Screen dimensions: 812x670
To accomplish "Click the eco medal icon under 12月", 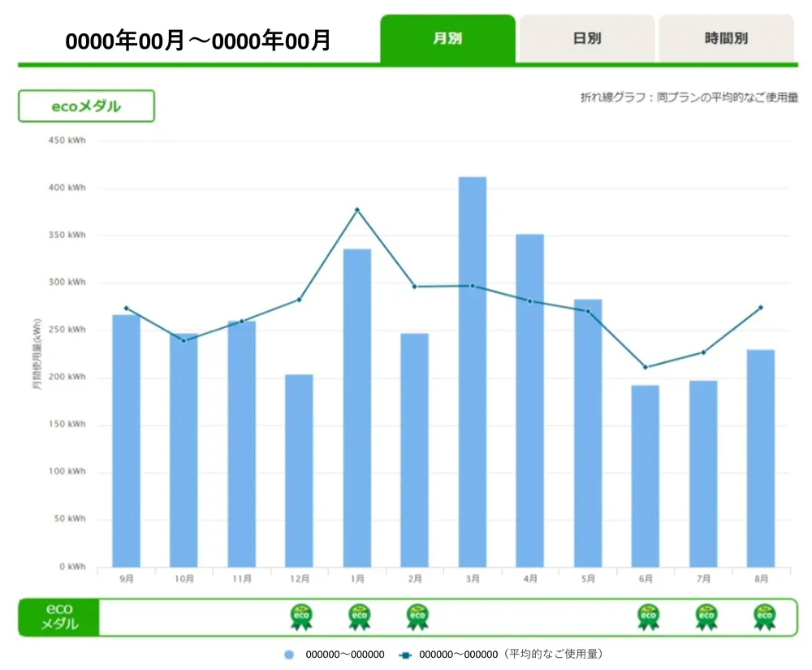I will tap(300, 617).
